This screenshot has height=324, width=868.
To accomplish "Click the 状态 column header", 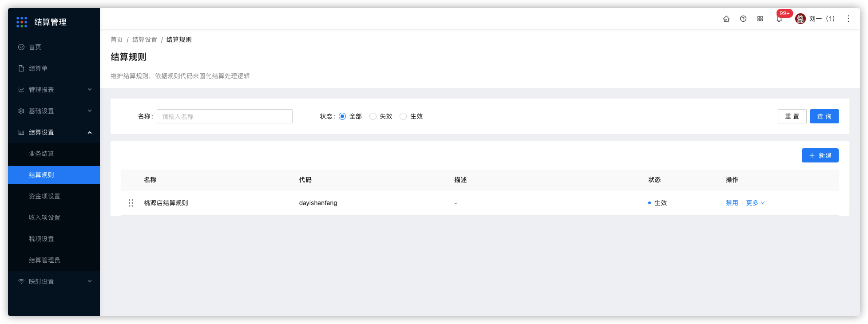I will point(654,180).
